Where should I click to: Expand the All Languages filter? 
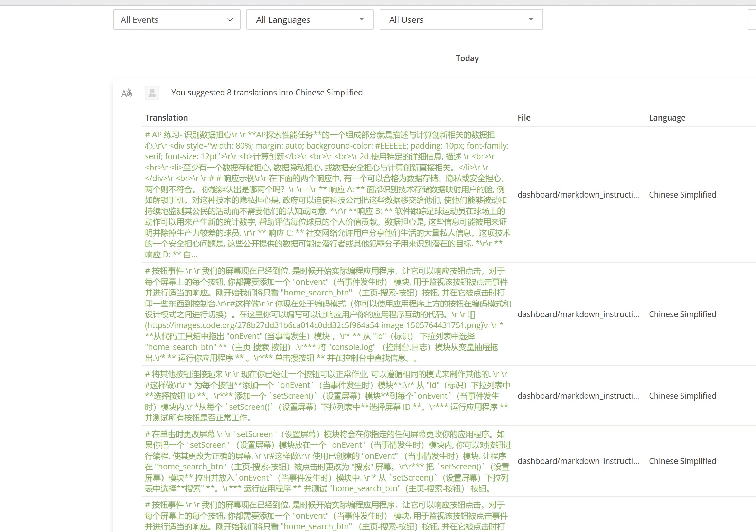pos(310,20)
